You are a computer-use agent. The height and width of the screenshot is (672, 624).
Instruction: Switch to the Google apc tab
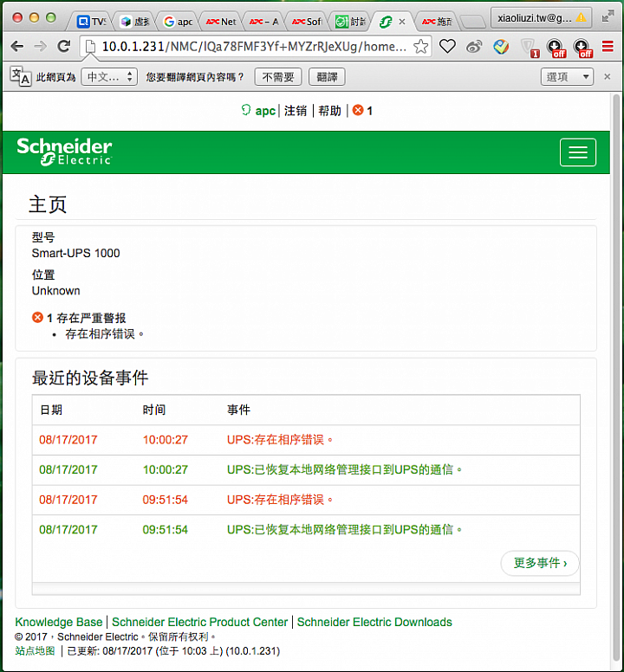point(179,22)
